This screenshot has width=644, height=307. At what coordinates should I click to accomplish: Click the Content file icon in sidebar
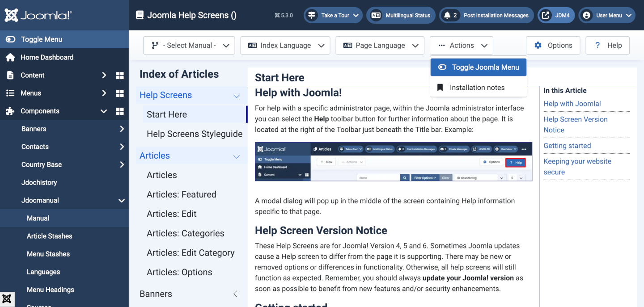tap(10, 75)
